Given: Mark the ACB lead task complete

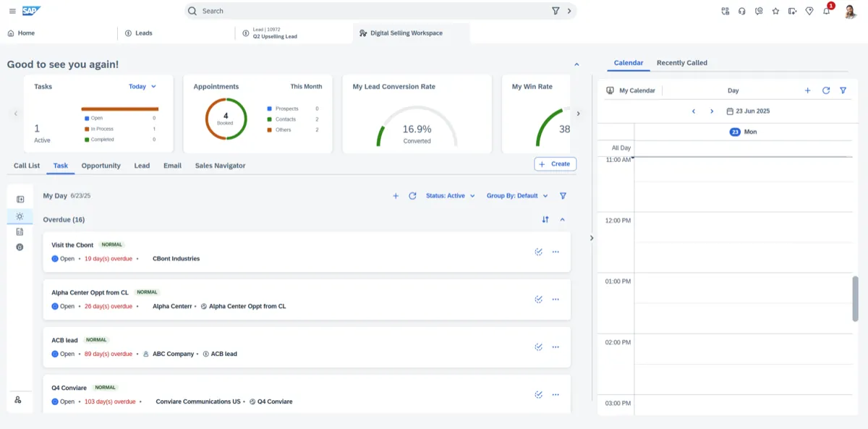Looking at the screenshot, I should click(x=537, y=347).
